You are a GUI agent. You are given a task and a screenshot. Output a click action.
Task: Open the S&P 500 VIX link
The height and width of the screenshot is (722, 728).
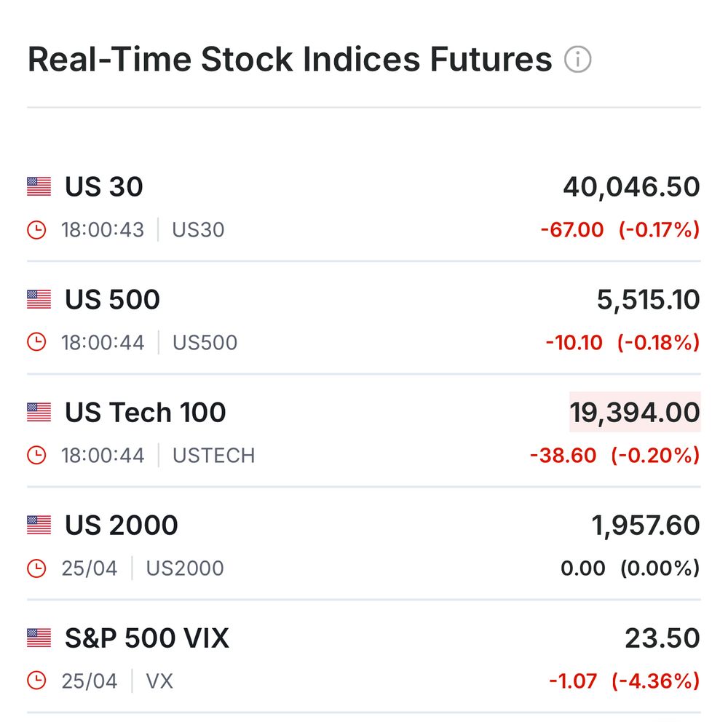click(x=147, y=638)
